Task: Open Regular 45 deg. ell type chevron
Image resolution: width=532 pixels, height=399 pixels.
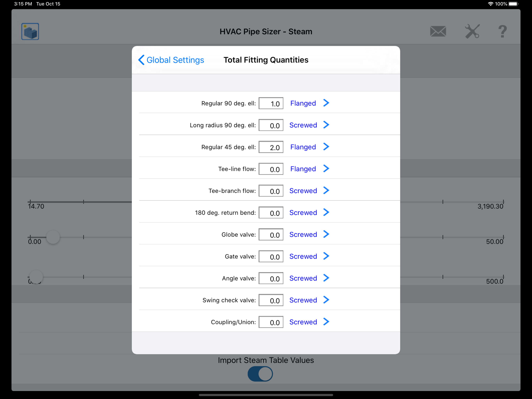Action: 326,147
